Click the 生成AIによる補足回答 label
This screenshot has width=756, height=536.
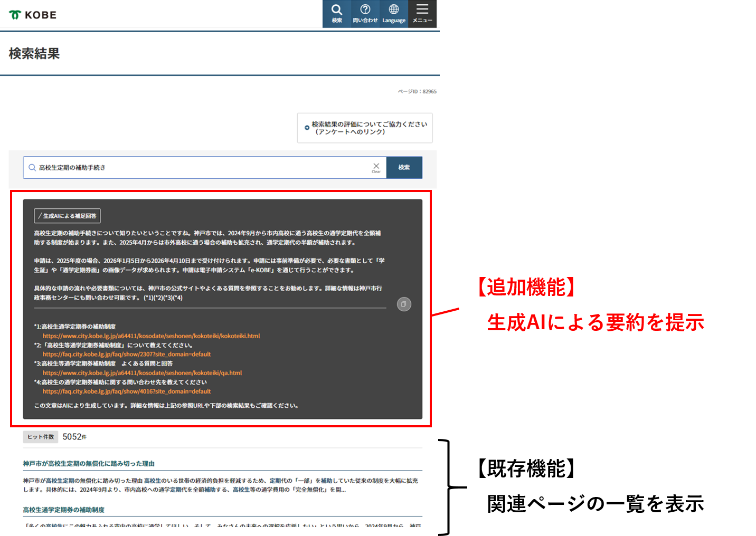[x=67, y=216]
